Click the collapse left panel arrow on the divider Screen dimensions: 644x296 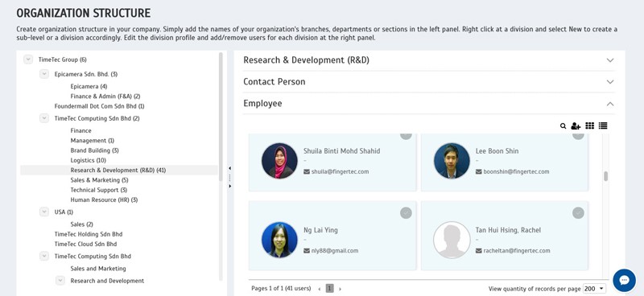(229, 168)
